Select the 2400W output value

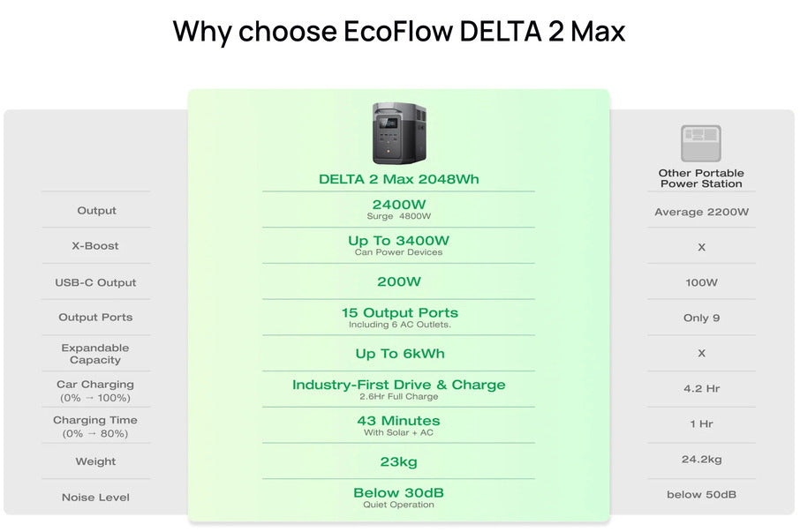pyautogui.click(x=399, y=205)
